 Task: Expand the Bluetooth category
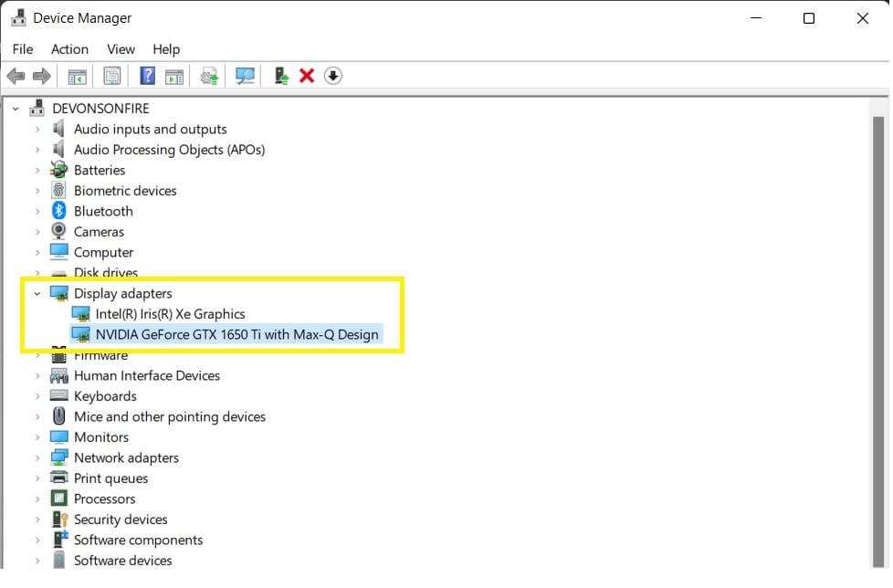click(x=37, y=212)
